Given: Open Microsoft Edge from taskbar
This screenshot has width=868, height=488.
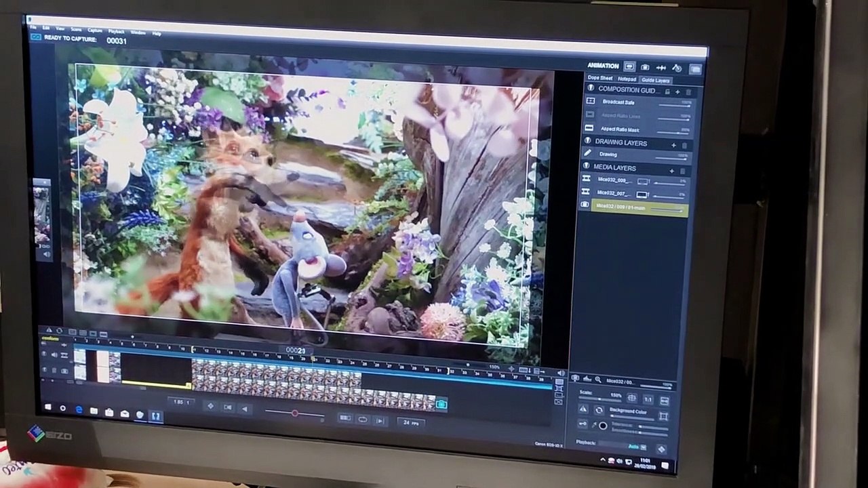Looking at the screenshot, I should (79, 409).
